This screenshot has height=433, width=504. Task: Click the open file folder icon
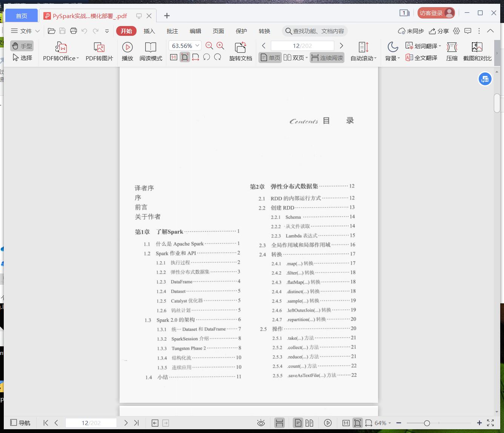click(52, 31)
